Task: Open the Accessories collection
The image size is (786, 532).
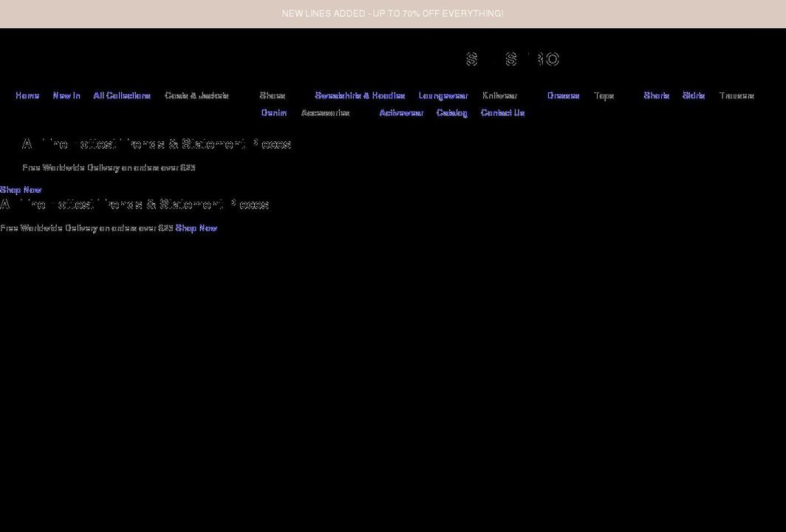Action: (x=326, y=112)
